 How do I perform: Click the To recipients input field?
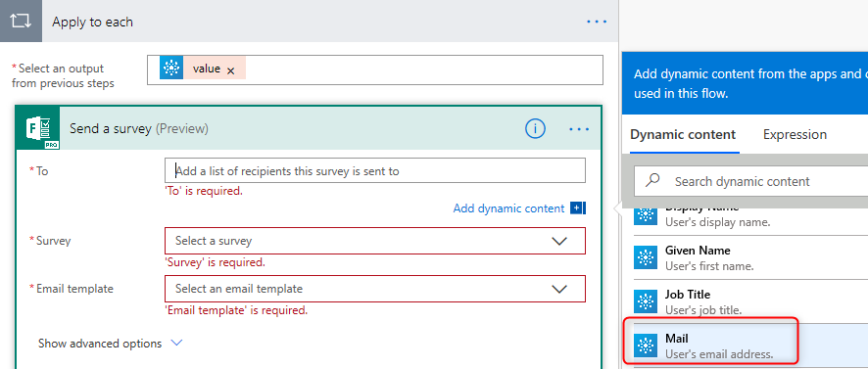pyautogui.click(x=375, y=170)
